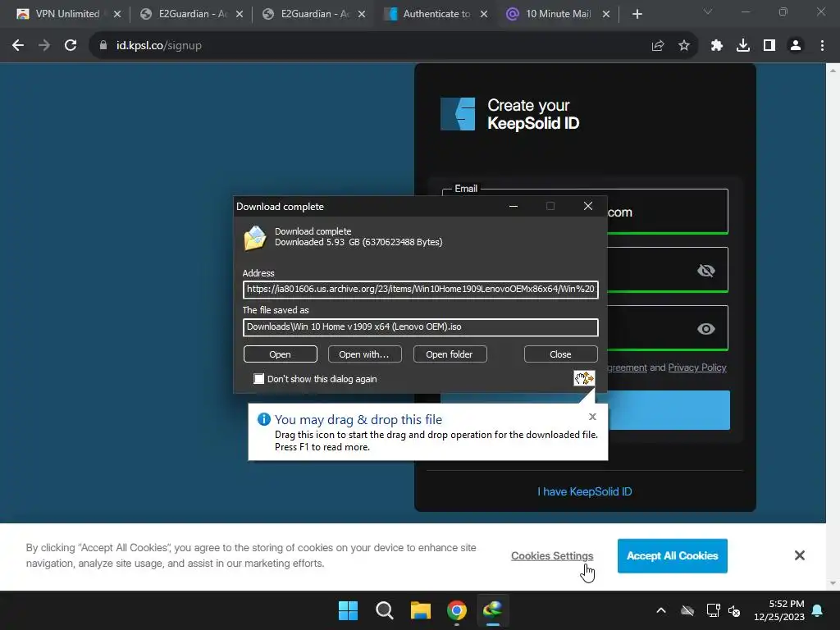This screenshot has height=630, width=840.
Task: Switch to the second E2Guardian tab
Action: pos(314,14)
